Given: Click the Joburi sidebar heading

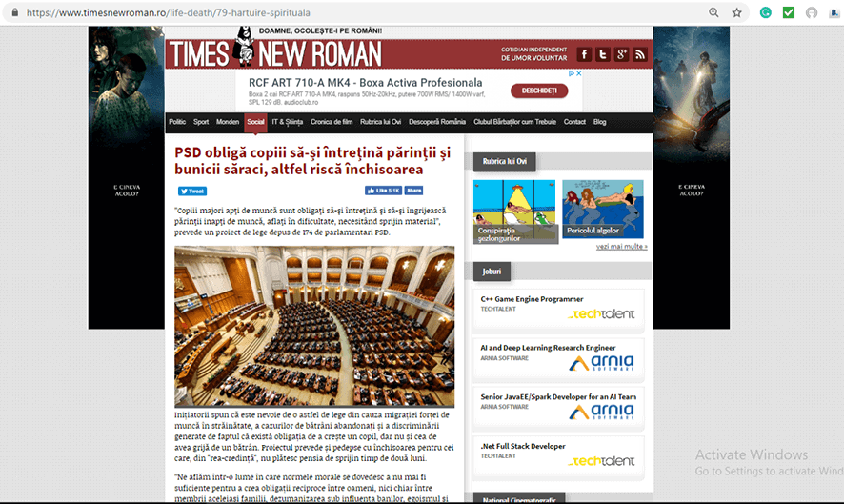Looking at the screenshot, I should pos(492,272).
